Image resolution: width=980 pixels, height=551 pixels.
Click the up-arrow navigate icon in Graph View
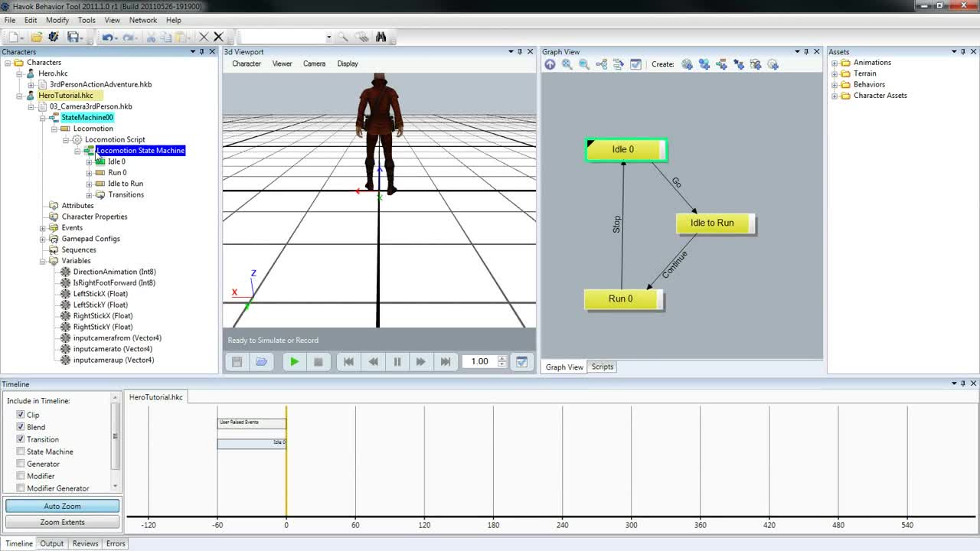(550, 64)
